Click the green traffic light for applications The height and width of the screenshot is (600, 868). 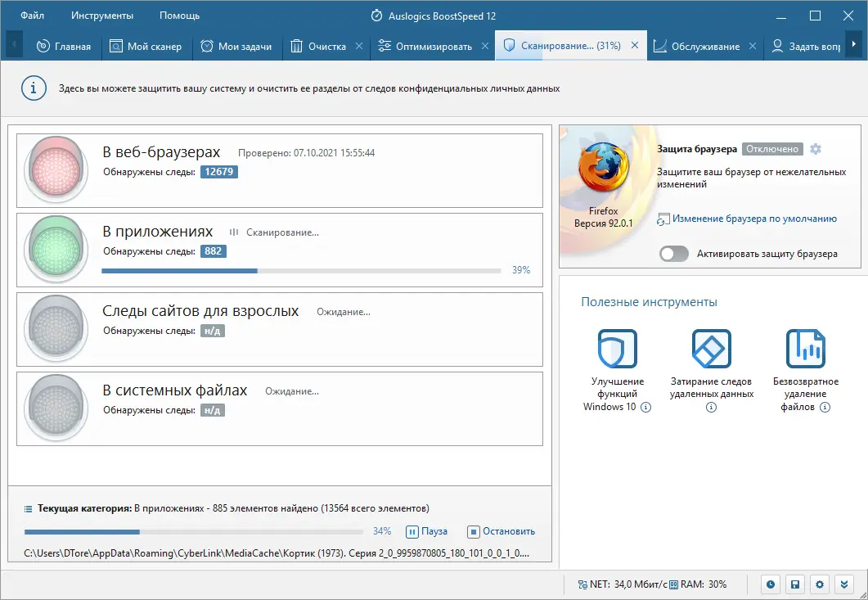coord(56,250)
